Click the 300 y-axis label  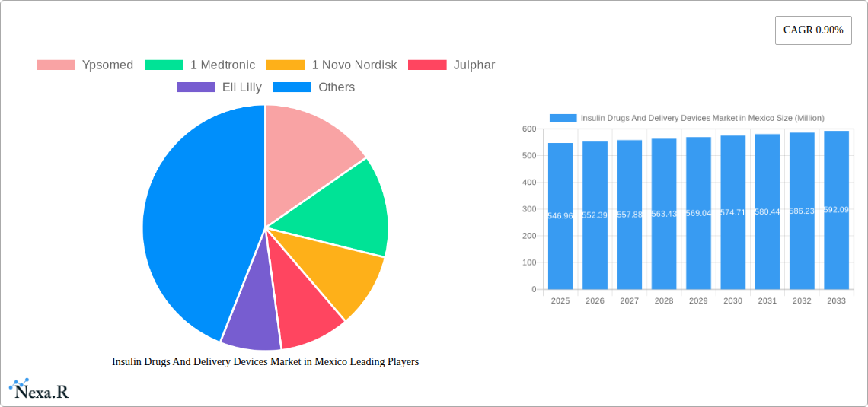pos(530,209)
